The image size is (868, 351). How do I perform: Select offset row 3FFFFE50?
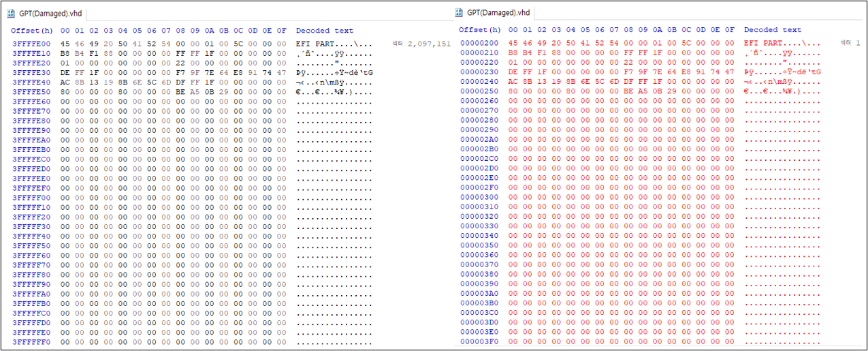click(193, 91)
